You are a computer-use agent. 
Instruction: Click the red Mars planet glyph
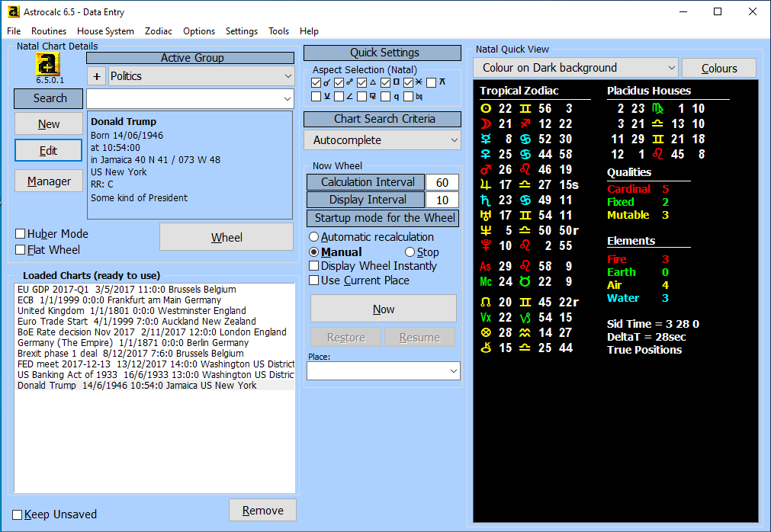486,169
